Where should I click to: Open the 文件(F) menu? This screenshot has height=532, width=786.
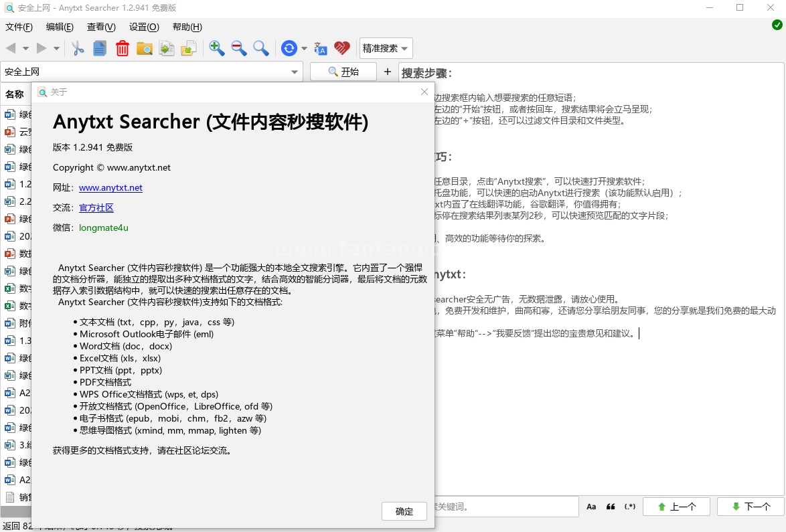coord(19,27)
